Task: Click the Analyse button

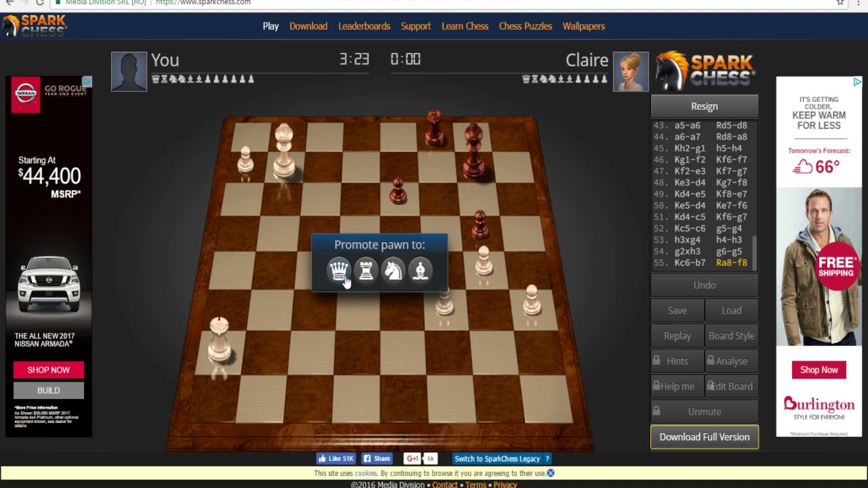Action: pos(732,361)
